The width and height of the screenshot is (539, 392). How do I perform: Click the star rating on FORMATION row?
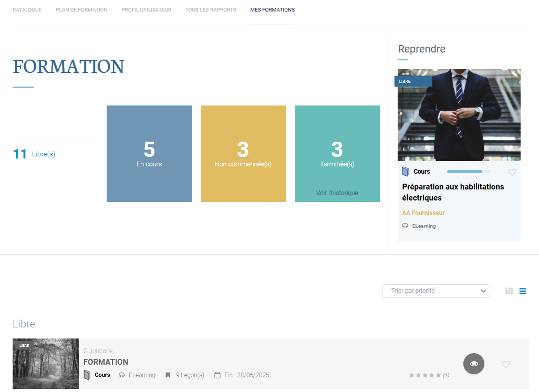pyautogui.click(x=425, y=375)
